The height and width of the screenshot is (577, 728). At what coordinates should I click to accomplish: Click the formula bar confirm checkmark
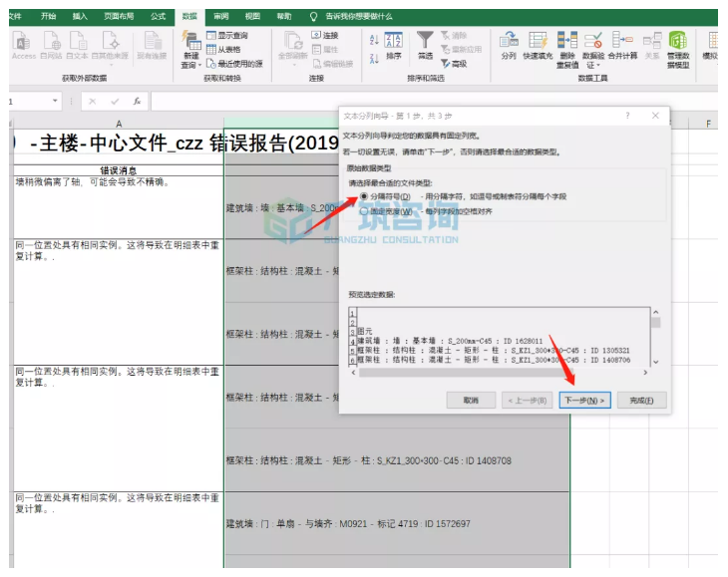(115, 101)
